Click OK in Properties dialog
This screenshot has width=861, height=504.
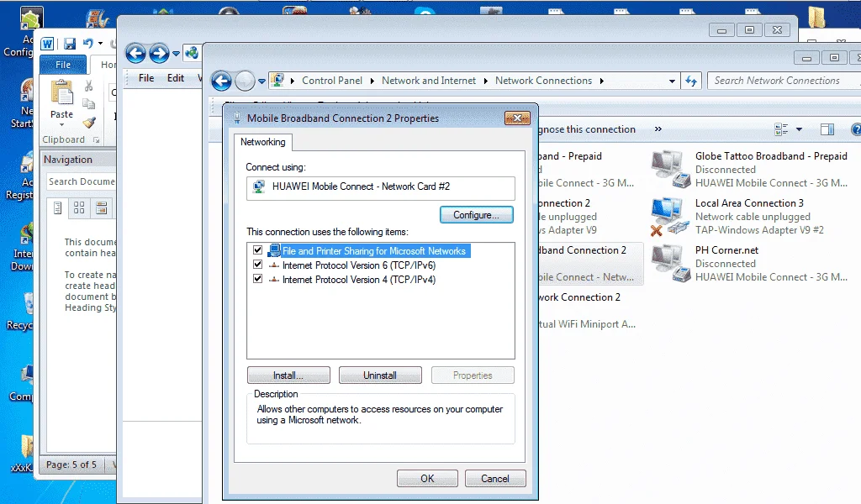tap(427, 479)
